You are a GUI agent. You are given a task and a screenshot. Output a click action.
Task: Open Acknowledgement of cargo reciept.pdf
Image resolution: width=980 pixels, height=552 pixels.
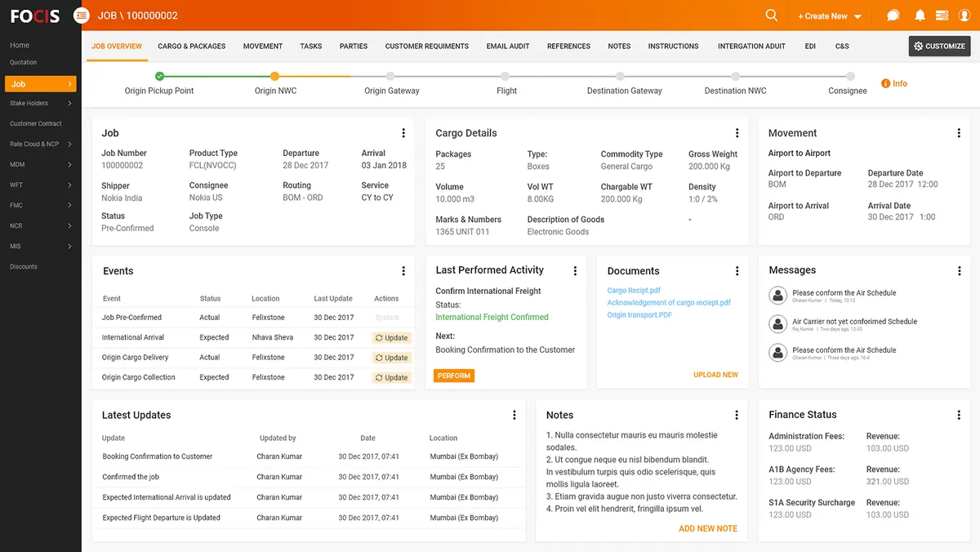pos(669,302)
